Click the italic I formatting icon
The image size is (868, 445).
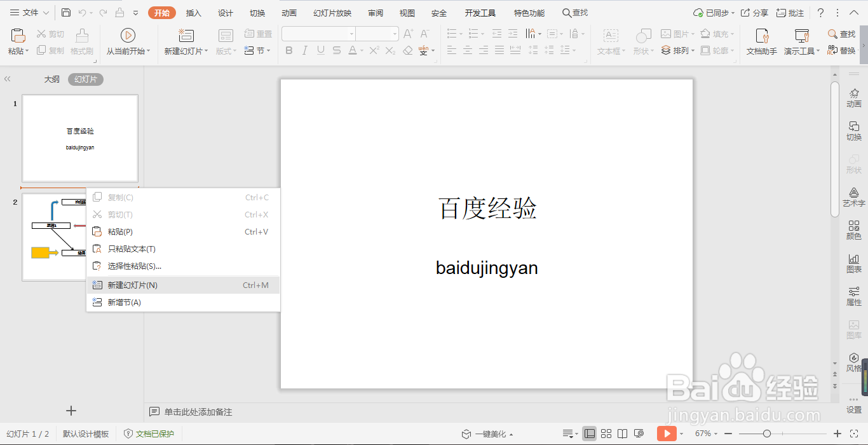pos(305,50)
